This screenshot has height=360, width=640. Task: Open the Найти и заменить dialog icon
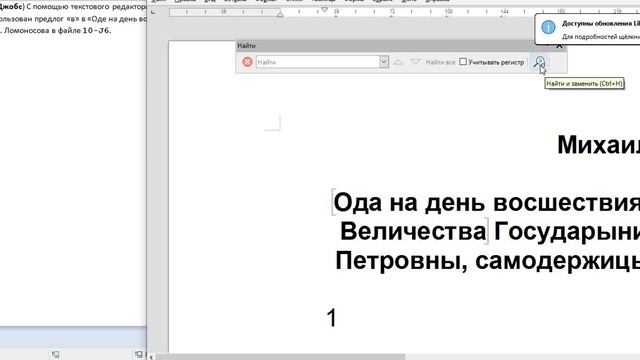[x=540, y=62]
